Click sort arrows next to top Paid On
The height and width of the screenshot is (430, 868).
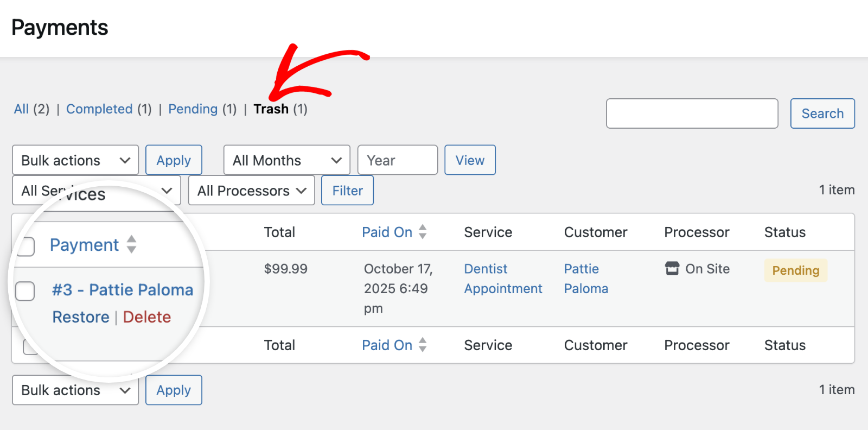click(x=423, y=232)
